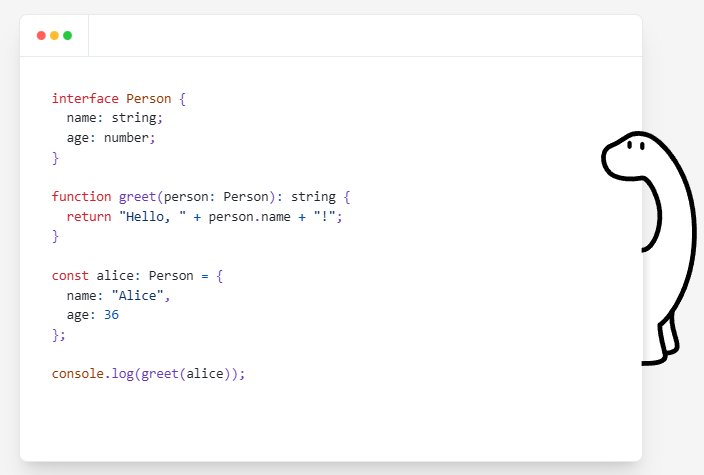This screenshot has width=704, height=475.
Task: Click the "console" text on the last line
Action: coord(77,374)
